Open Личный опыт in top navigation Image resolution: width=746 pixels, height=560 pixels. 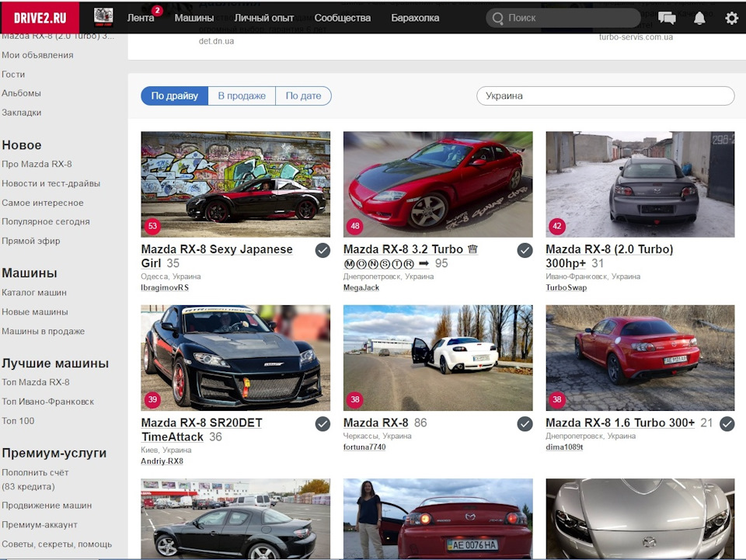point(264,18)
